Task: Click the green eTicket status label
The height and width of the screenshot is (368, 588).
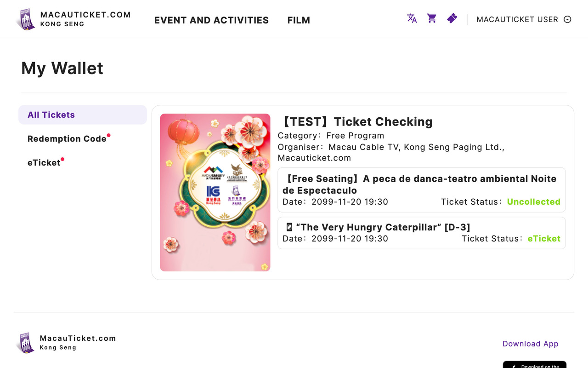Action: (544, 238)
